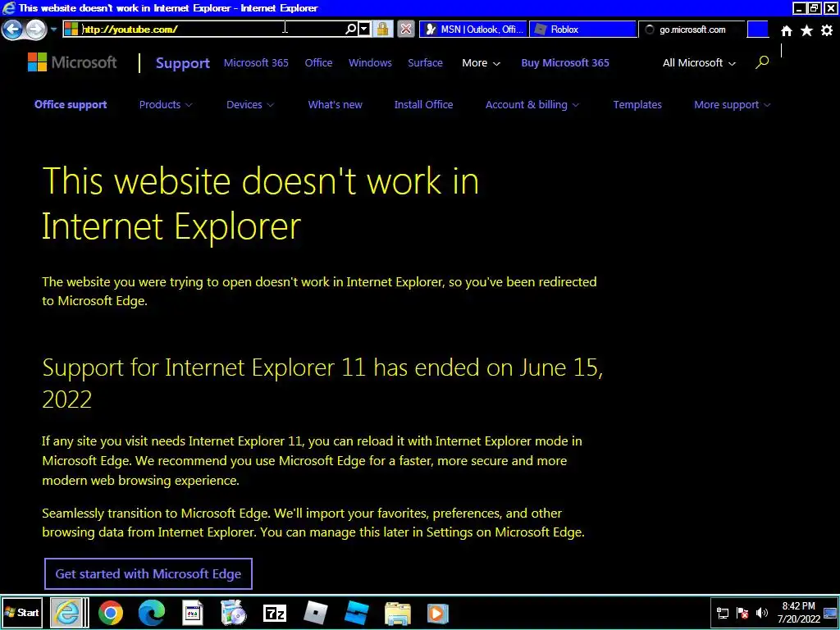Open What's new link

pos(336,104)
